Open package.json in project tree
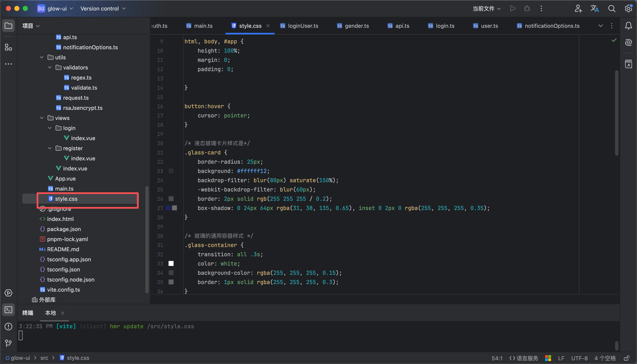Screen dimensions: 637x364 pos(64,229)
